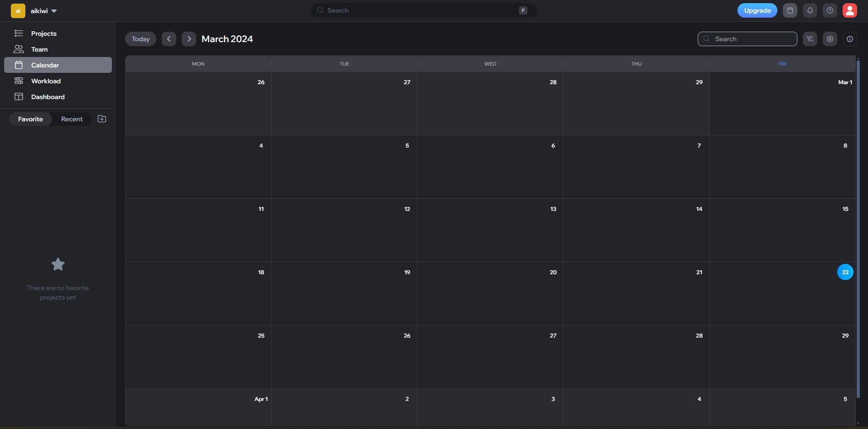Select Calendar in the sidebar
The height and width of the screenshot is (429, 868).
tap(58, 65)
